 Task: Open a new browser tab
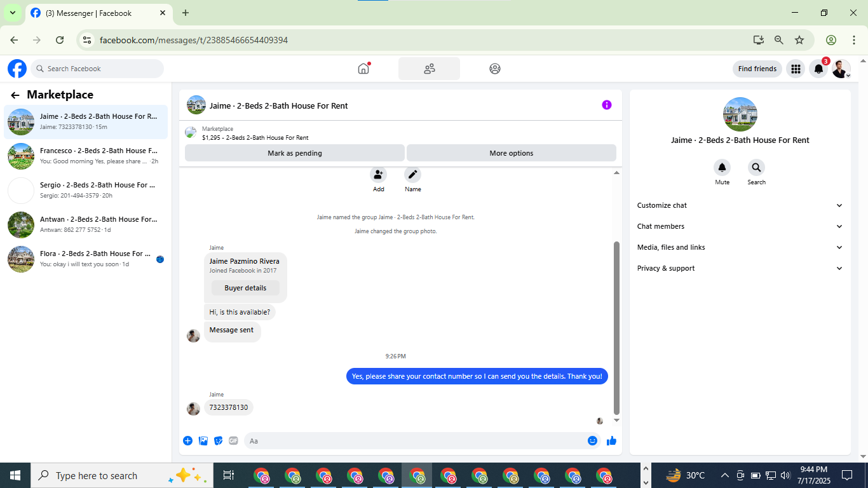186,13
